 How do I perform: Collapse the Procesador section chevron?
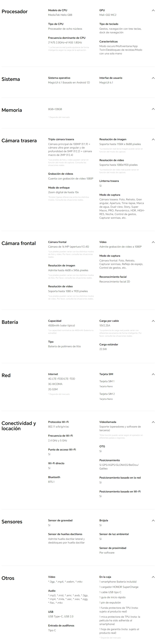pyautogui.click(x=153, y=11)
